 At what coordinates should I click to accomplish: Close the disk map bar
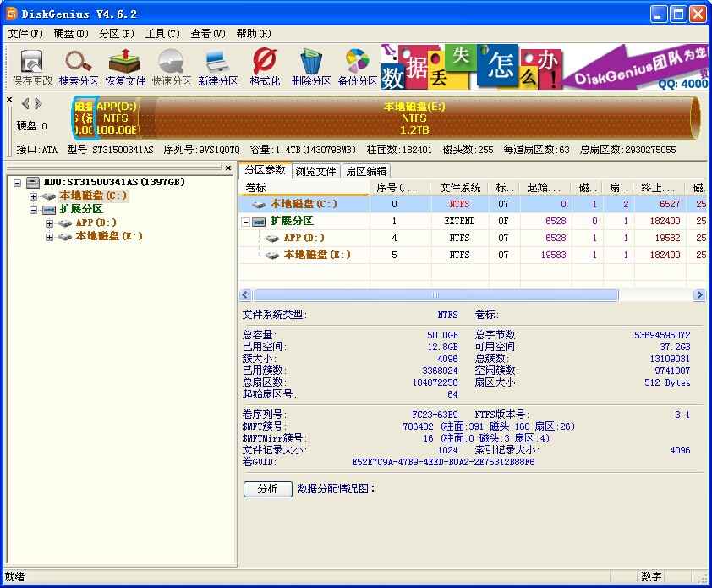[9, 99]
